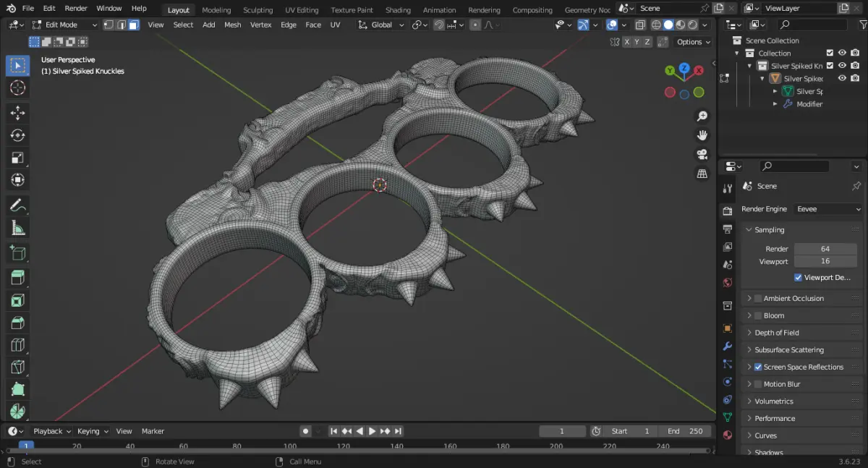
Task: Click the Render samples value 64
Action: point(825,249)
